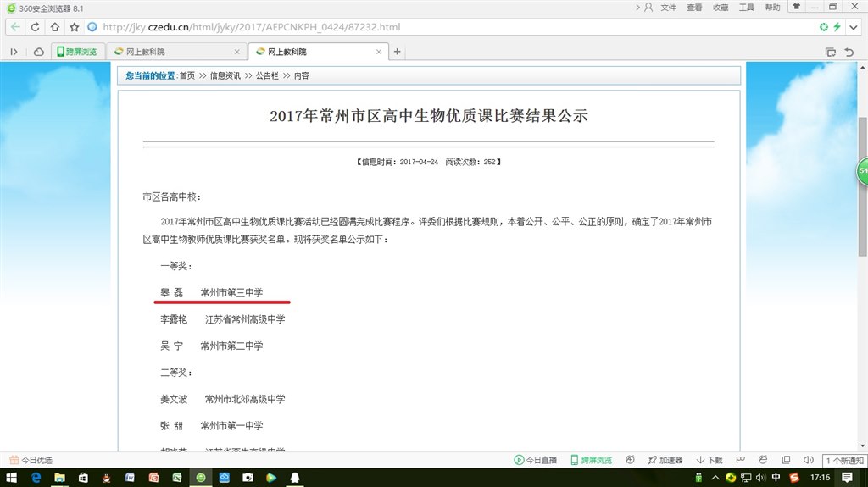Open the 收藏 menu
Image resolution: width=868 pixels, height=487 pixels.
point(721,7)
